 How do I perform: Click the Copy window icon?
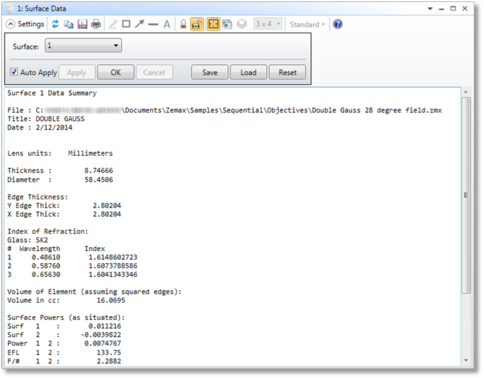pyautogui.click(x=69, y=24)
